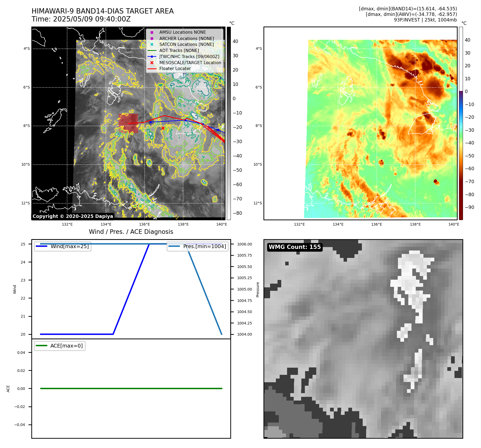Click the green ACE line in chart
This screenshot has height=448, width=481.
131,388
